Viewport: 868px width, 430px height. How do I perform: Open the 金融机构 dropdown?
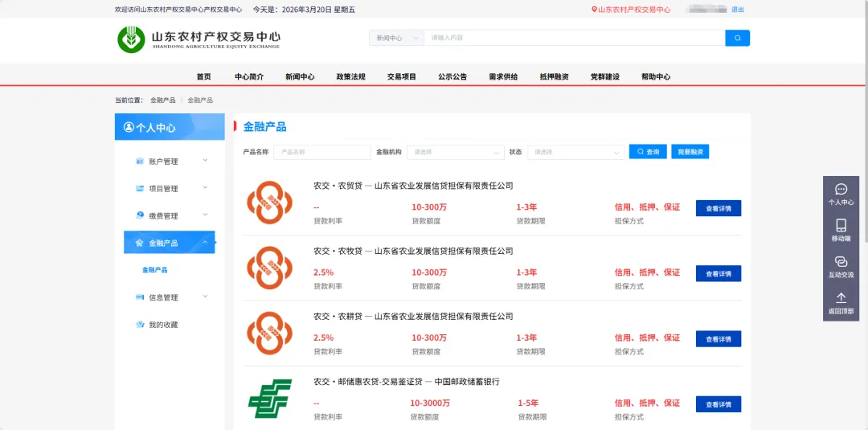(x=456, y=152)
